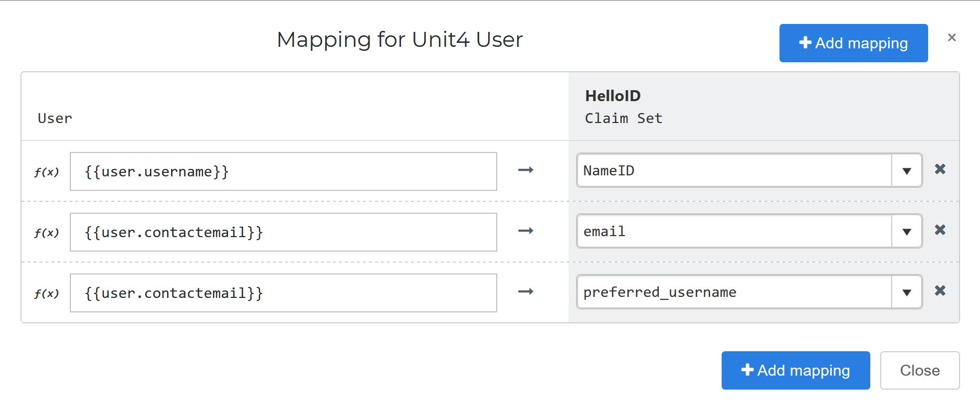Click the f(x) icon beside the email mapping row
The width and height of the screenshot is (980, 414).
point(46,233)
